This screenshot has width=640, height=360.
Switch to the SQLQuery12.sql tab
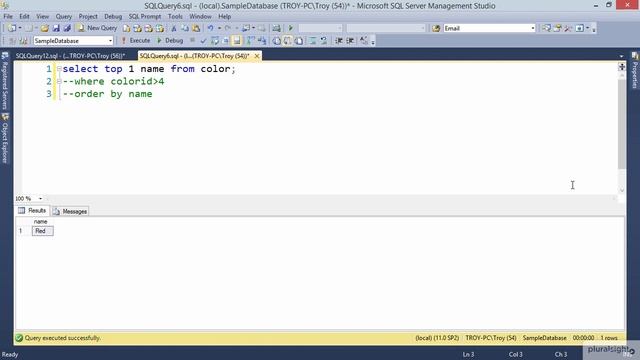pyautogui.click(x=70, y=56)
